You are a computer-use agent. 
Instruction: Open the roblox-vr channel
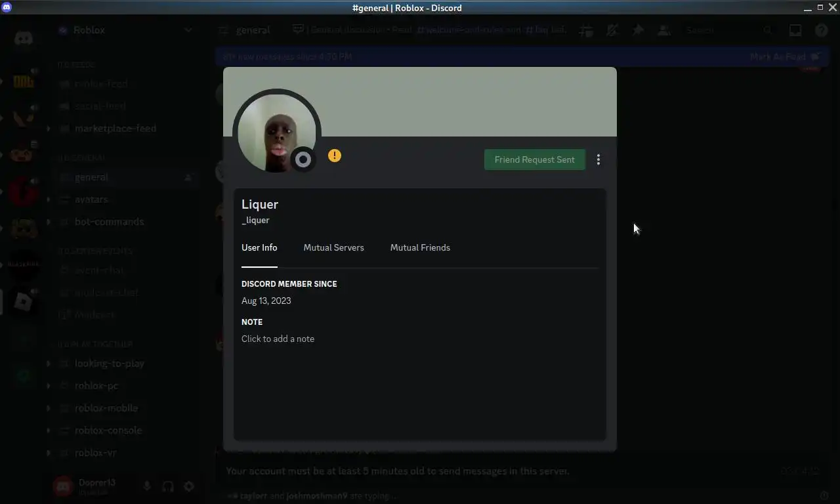pyautogui.click(x=96, y=453)
